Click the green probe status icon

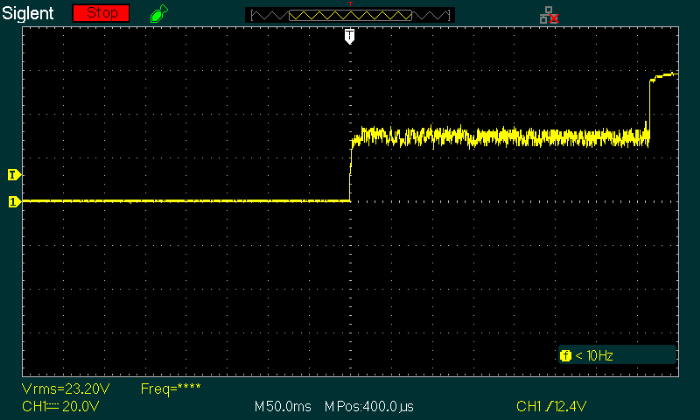(159, 13)
